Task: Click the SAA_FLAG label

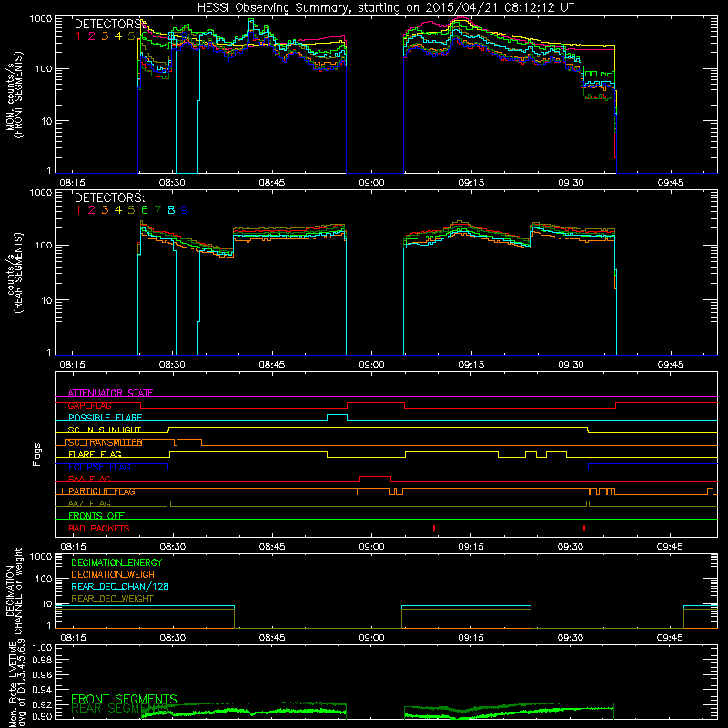Action: 89,480
